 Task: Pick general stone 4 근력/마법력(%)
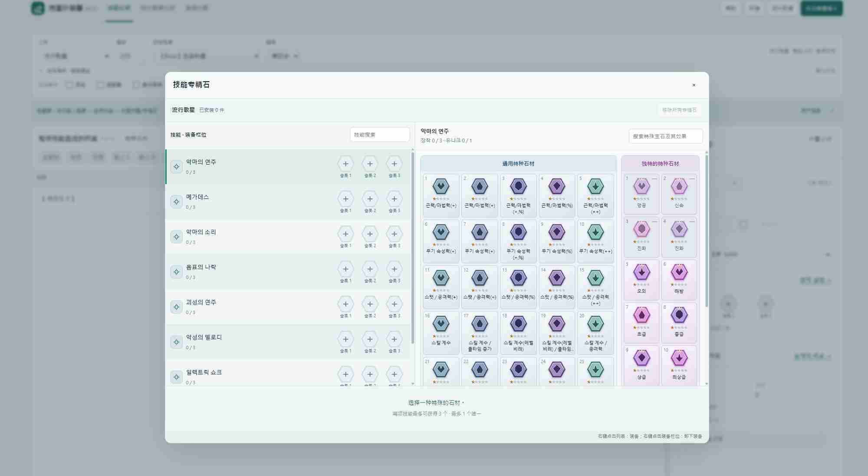tap(557, 195)
